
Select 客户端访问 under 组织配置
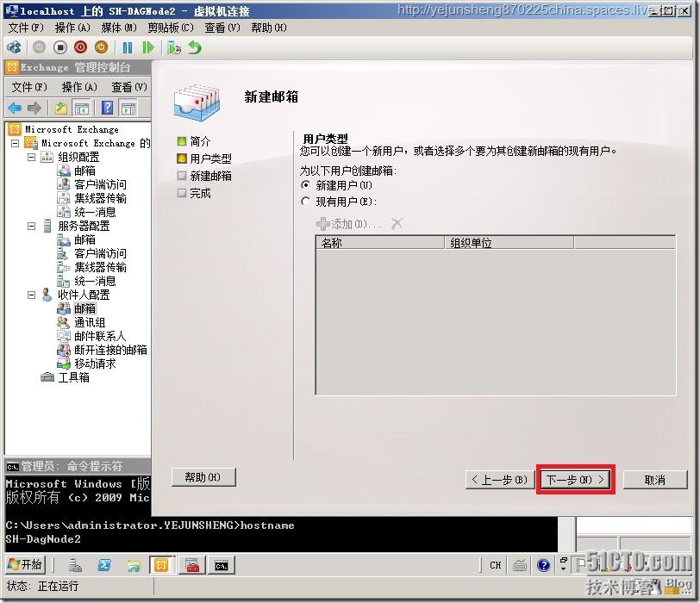coord(101,184)
